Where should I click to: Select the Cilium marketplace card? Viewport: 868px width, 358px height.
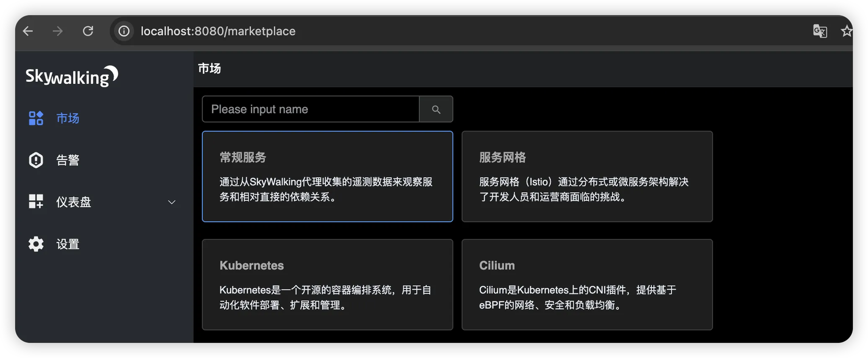587,285
